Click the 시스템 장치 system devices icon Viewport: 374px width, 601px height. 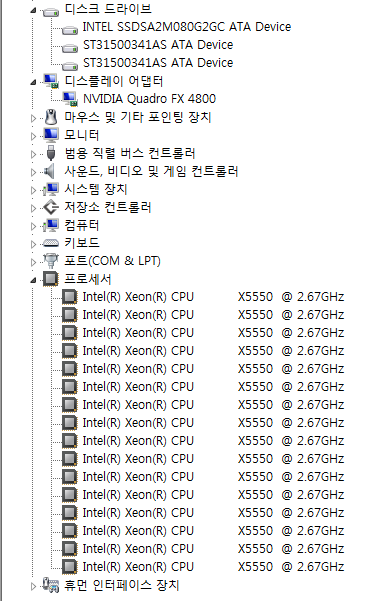(x=51, y=189)
